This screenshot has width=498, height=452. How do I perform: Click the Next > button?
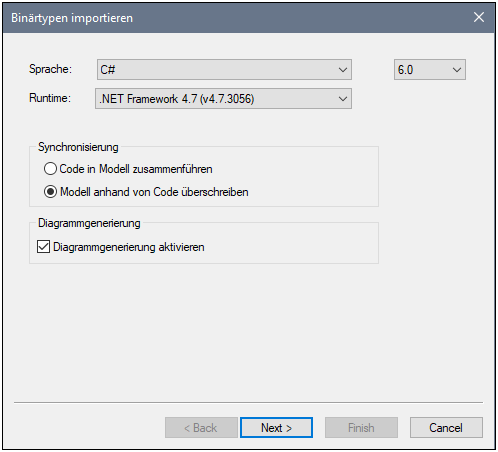pyautogui.click(x=276, y=427)
